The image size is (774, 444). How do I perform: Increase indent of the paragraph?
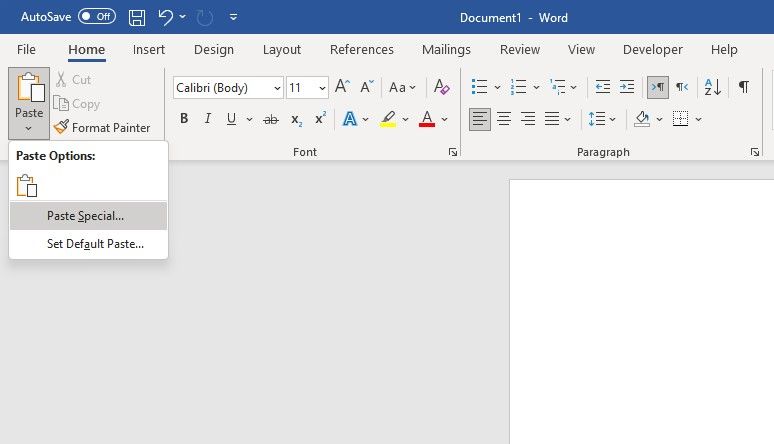pos(627,88)
